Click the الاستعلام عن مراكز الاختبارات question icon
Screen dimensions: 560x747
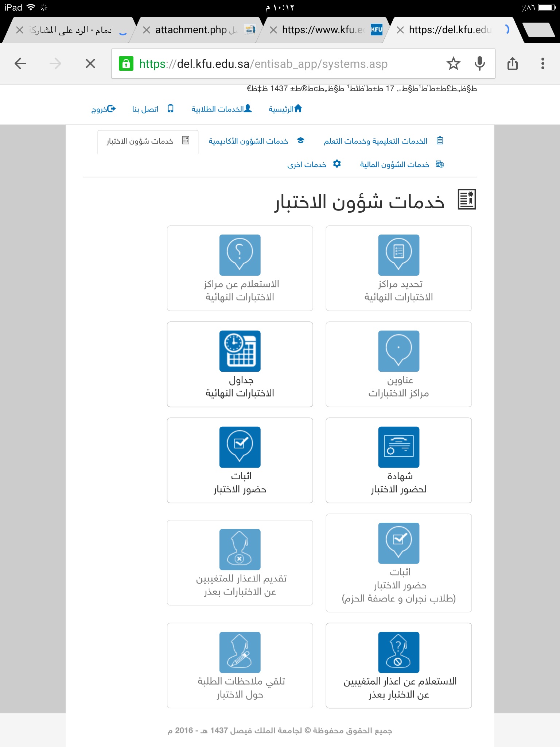pos(240,255)
